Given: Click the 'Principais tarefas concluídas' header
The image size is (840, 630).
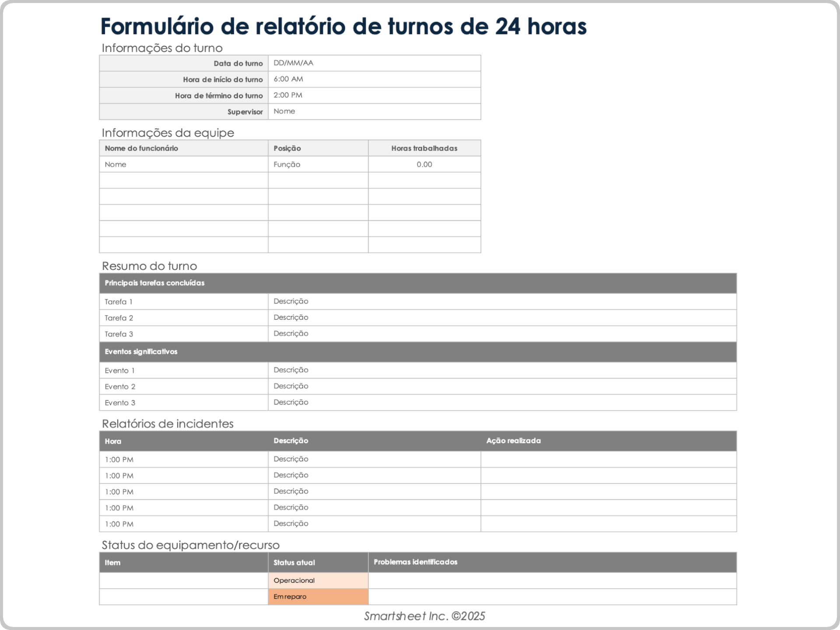Looking at the screenshot, I should coord(418,283).
